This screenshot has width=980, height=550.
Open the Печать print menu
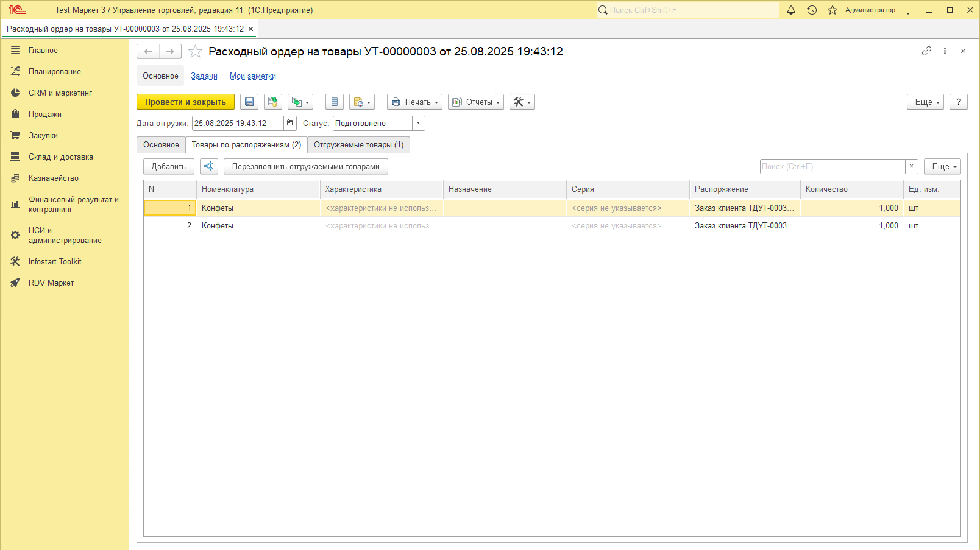click(x=414, y=102)
